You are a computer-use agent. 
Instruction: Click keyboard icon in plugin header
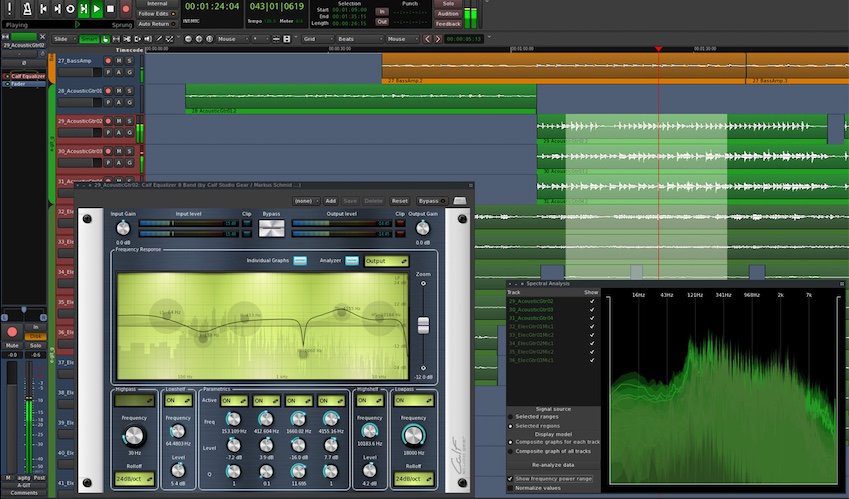(x=460, y=201)
